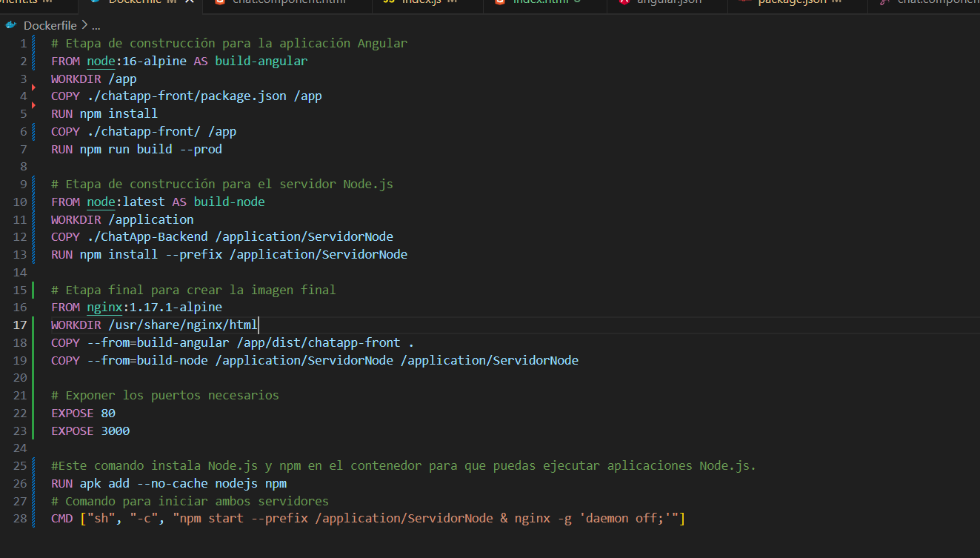Click 'EXPOSE 3000' on line 23

[x=90, y=431]
